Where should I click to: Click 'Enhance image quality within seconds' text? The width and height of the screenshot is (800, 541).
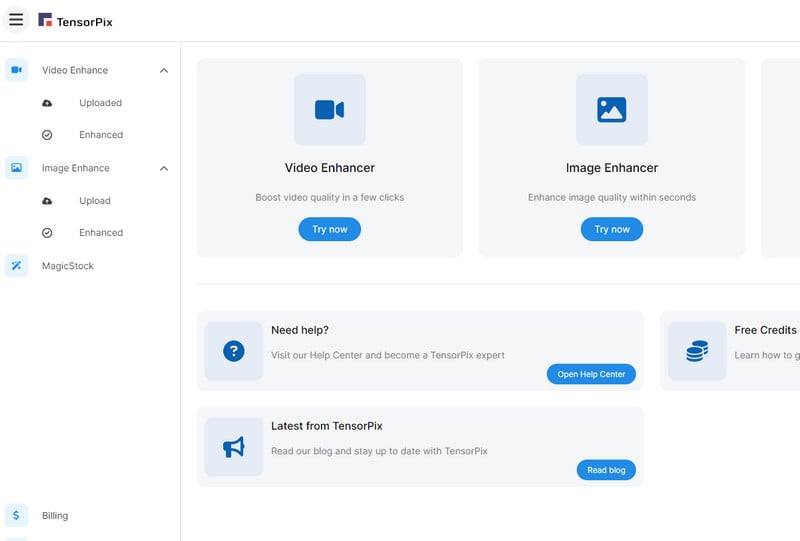pos(612,198)
